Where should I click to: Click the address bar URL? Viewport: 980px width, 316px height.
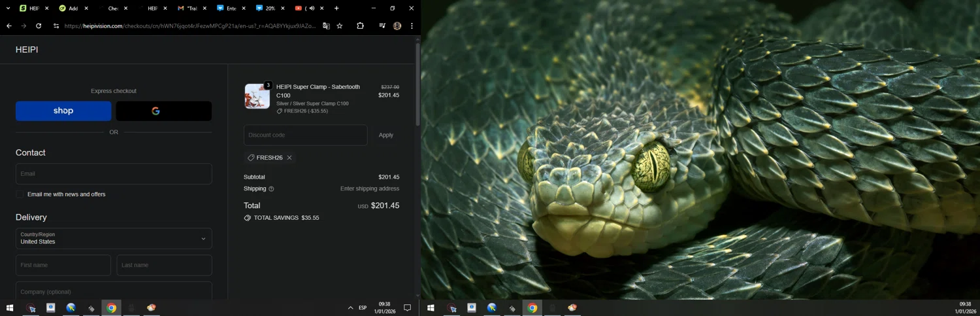(x=189, y=26)
